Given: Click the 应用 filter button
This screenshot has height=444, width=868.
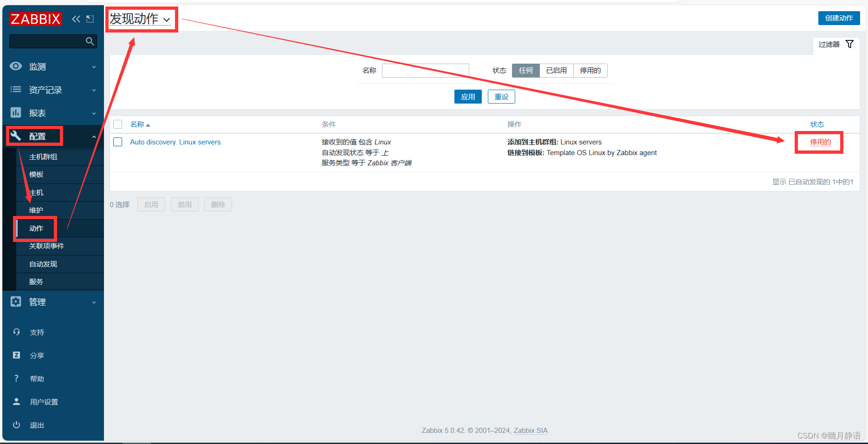Looking at the screenshot, I should [468, 97].
